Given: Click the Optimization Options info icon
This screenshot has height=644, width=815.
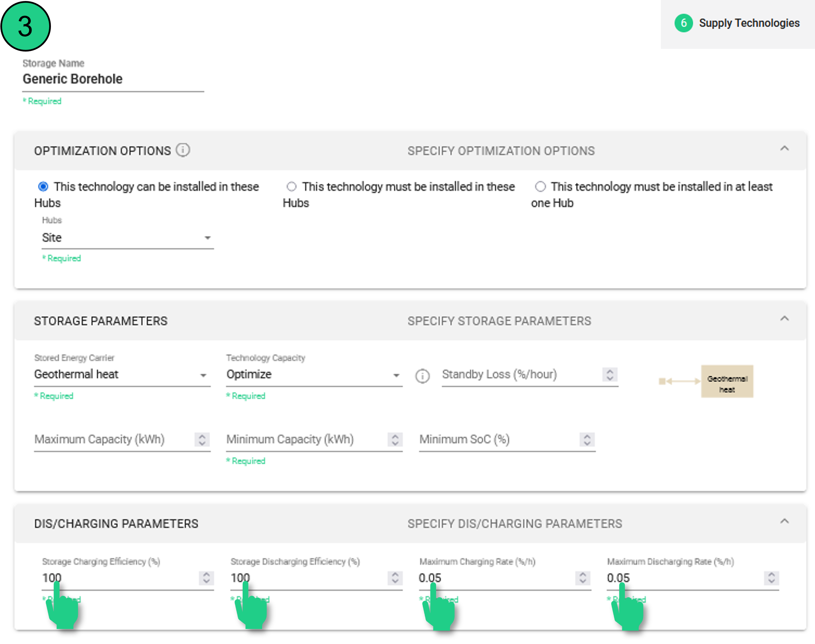Looking at the screenshot, I should tap(183, 150).
